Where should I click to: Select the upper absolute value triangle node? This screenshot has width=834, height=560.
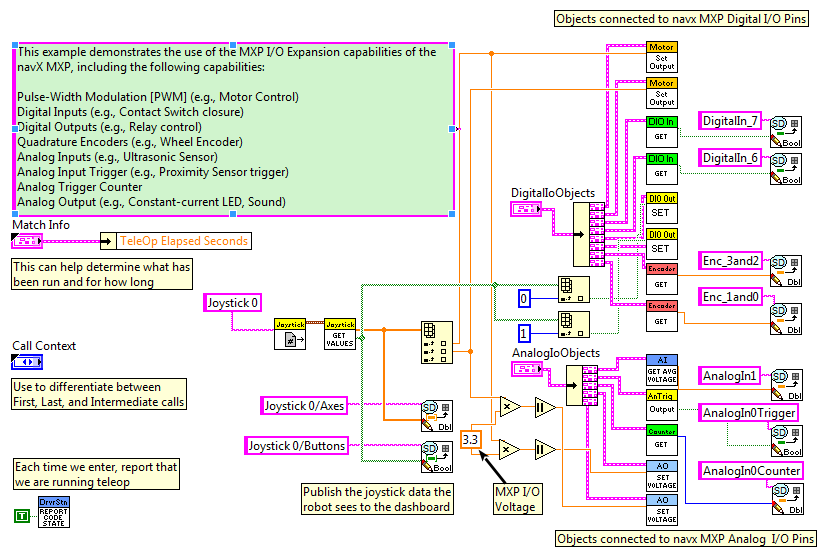tap(545, 407)
